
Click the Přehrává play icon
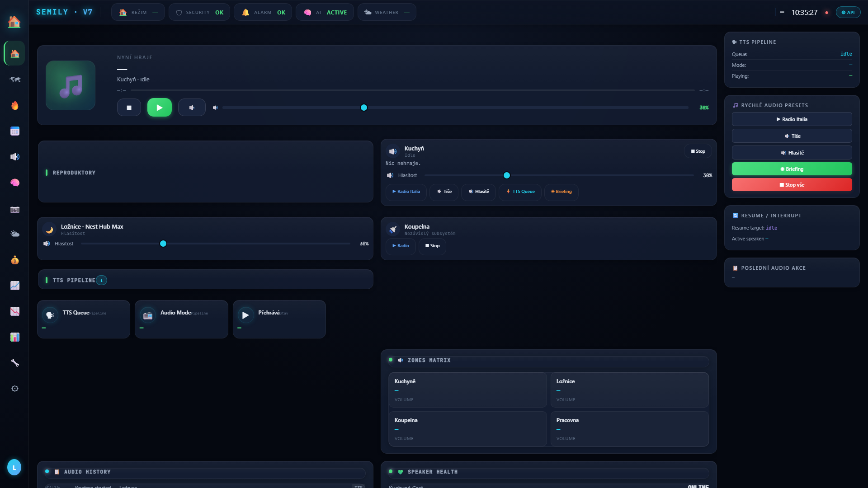[245, 315]
